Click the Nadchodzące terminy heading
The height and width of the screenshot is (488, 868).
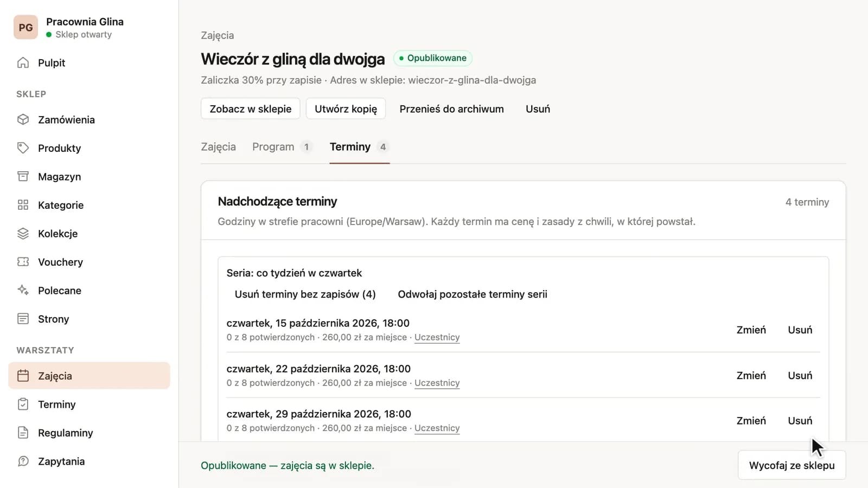click(x=277, y=202)
